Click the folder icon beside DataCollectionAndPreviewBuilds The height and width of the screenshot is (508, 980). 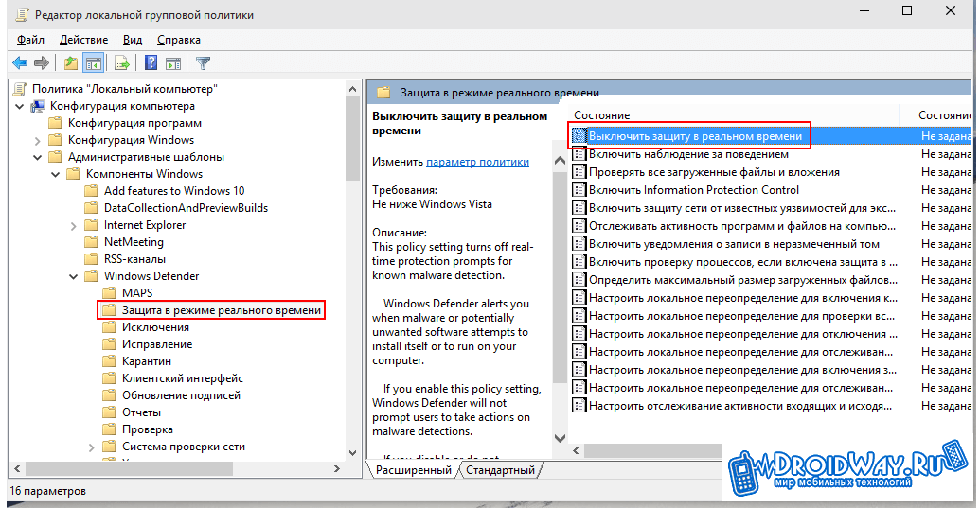[91, 208]
